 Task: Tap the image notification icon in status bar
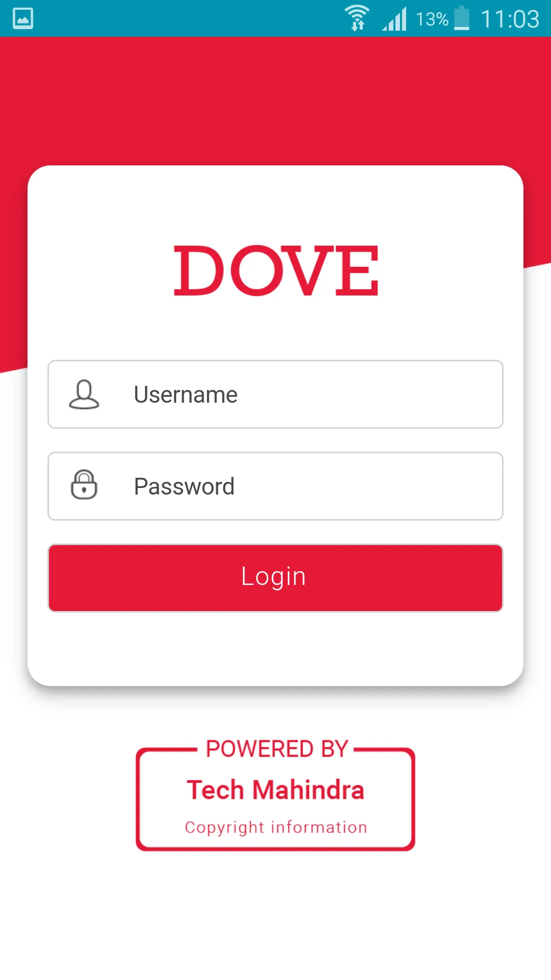coord(23,19)
